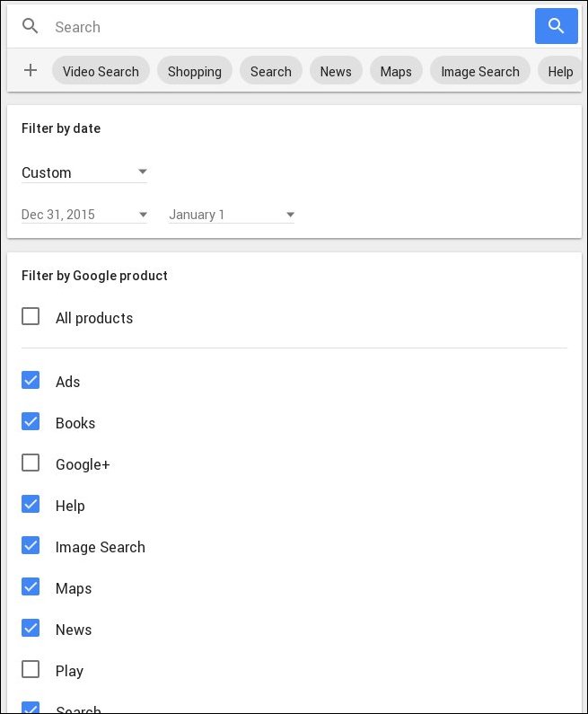Uncheck the News checkbox
588x714 pixels.
(x=31, y=628)
